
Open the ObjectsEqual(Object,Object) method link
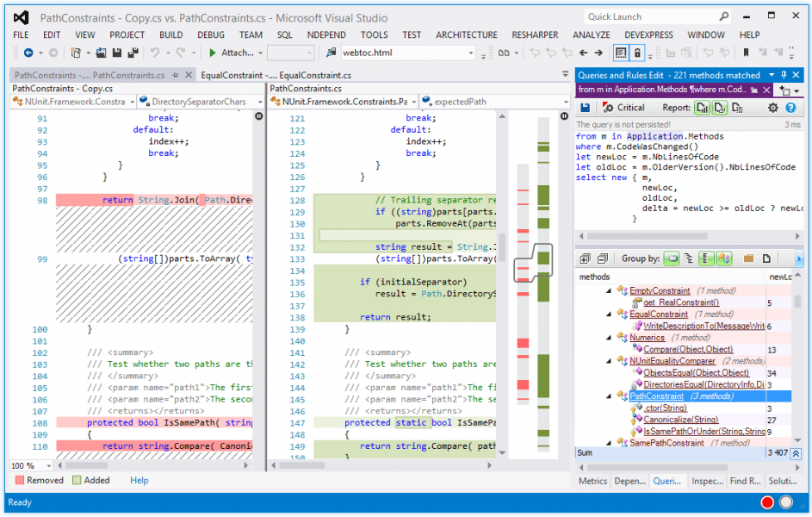point(696,372)
